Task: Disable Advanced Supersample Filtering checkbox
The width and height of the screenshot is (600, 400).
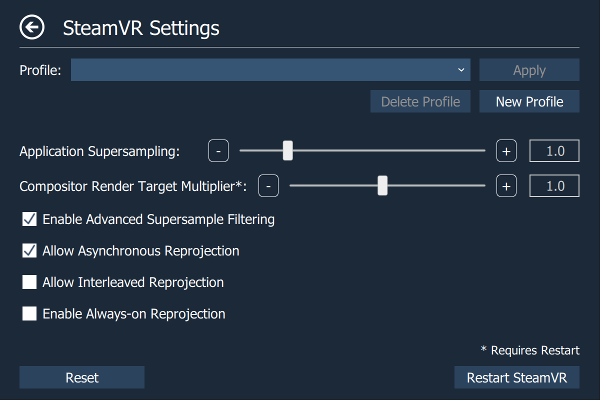Action: (29, 219)
